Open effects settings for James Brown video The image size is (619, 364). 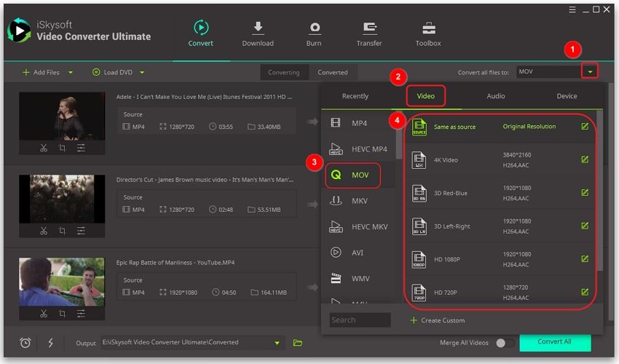[x=81, y=231]
